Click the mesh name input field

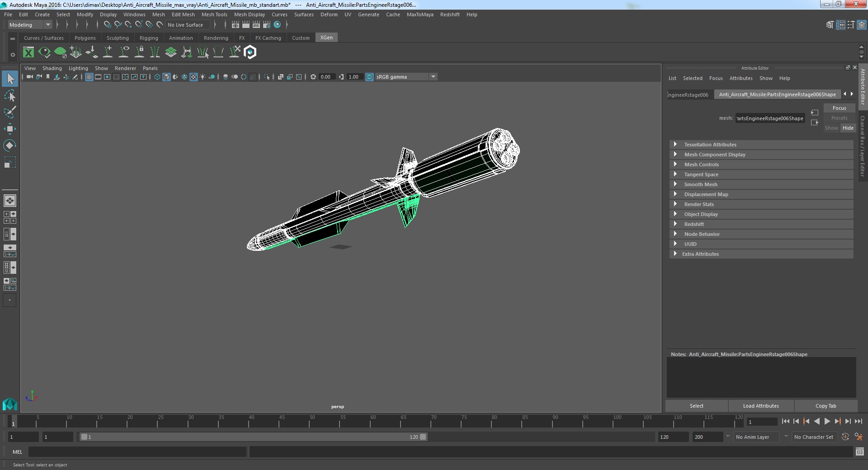(x=770, y=118)
